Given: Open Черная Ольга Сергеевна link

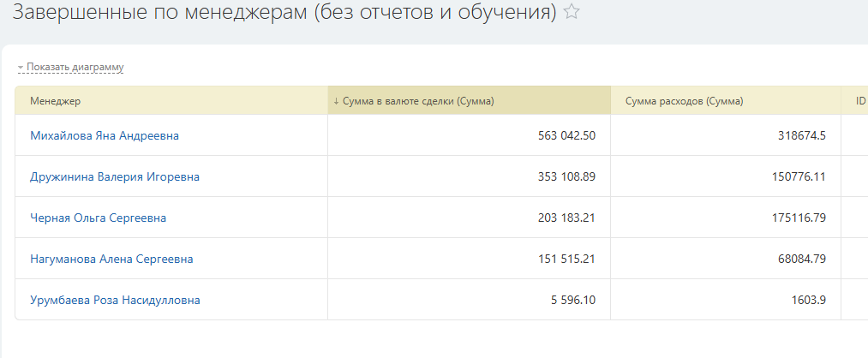Looking at the screenshot, I should coord(98,218).
